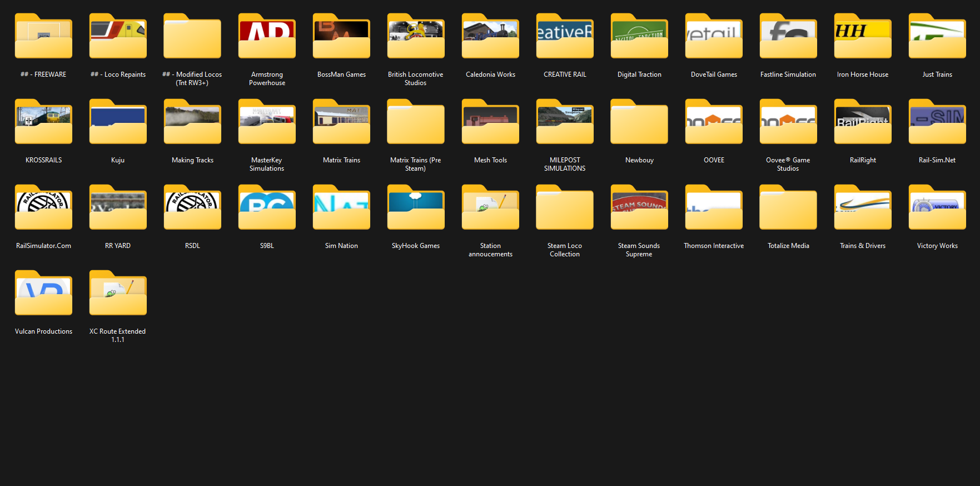Click the Just Trains folder
This screenshot has width=980, height=486.
[x=937, y=37]
